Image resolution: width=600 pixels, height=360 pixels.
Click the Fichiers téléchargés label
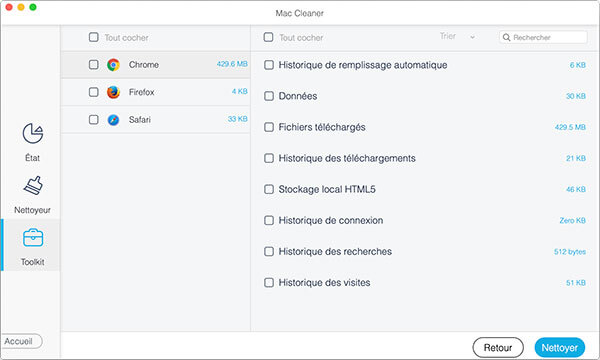322,127
